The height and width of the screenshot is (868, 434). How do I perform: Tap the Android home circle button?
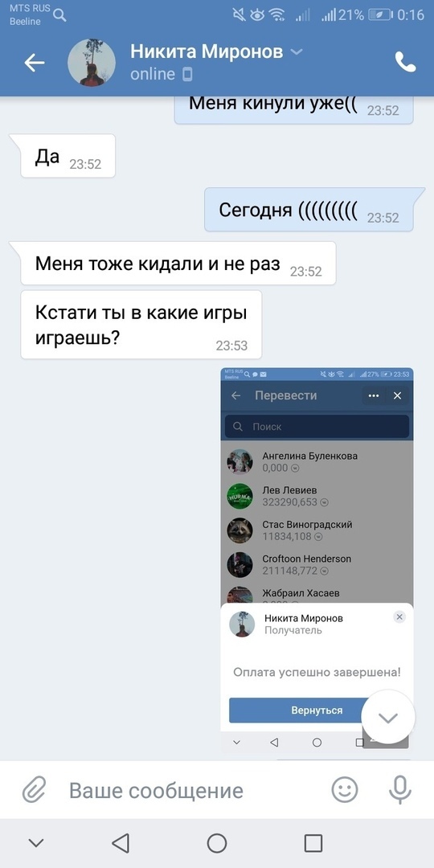(217, 843)
